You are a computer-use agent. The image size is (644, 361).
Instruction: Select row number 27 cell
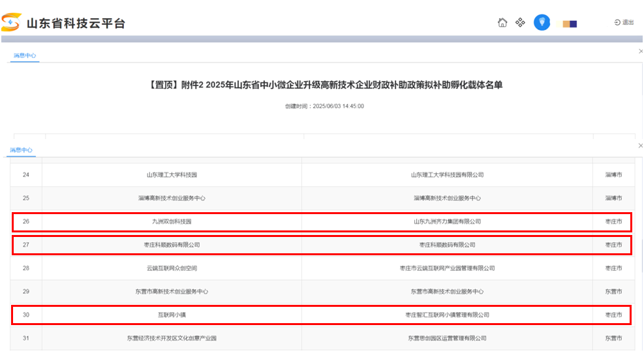click(26, 245)
